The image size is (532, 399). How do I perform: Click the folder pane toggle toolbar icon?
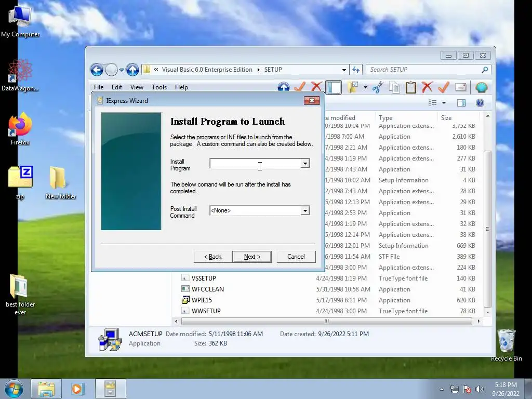334,87
